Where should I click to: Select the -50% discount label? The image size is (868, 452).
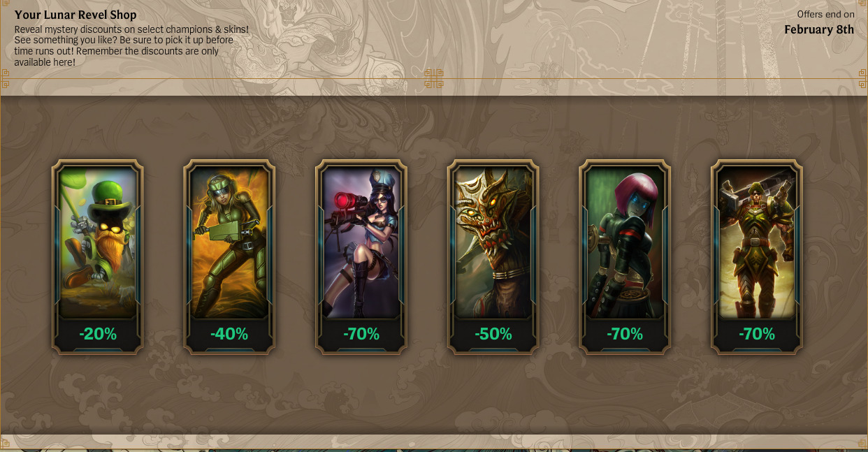493,334
